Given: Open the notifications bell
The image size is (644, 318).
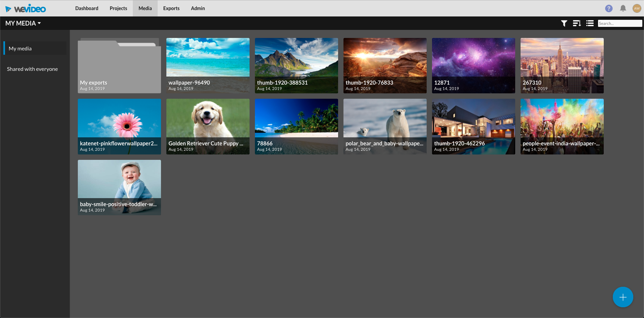Looking at the screenshot, I should click(x=623, y=8).
